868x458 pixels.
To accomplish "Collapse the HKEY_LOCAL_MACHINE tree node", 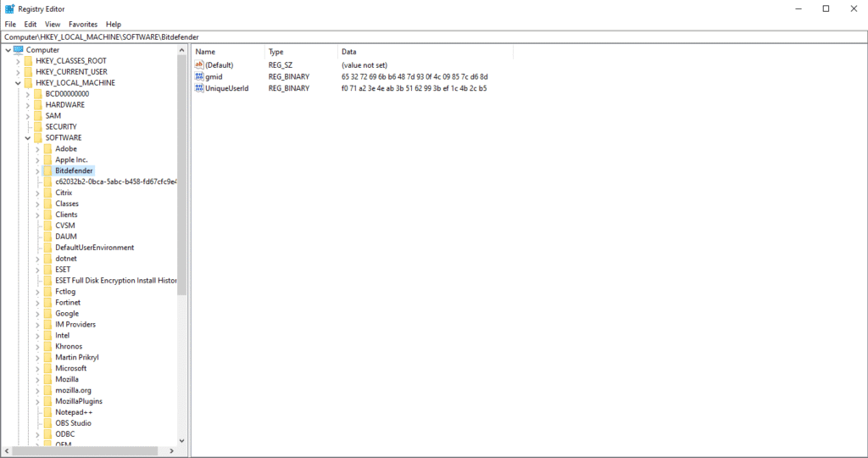I will click(x=18, y=83).
